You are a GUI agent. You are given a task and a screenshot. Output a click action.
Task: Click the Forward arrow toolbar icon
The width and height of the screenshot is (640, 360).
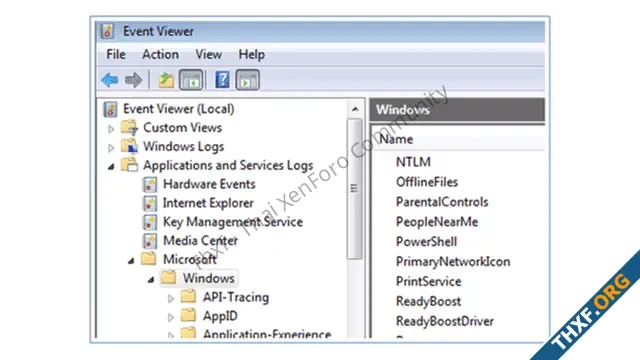tap(133, 80)
